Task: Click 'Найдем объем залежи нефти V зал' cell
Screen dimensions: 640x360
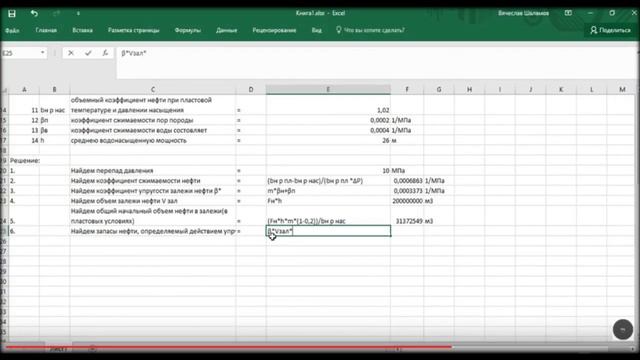Action: coord(153,201)
